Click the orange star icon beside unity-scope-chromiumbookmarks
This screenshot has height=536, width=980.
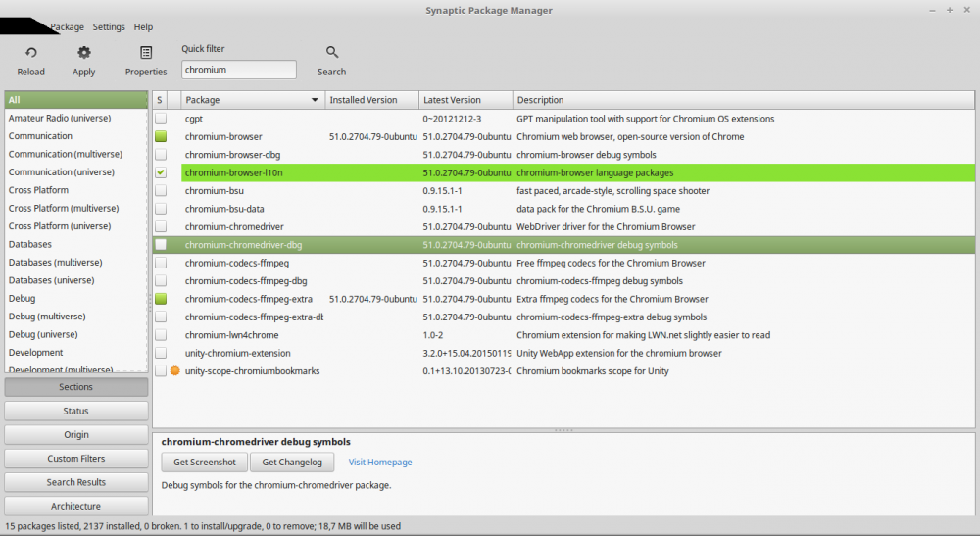[x=175, y=371]
